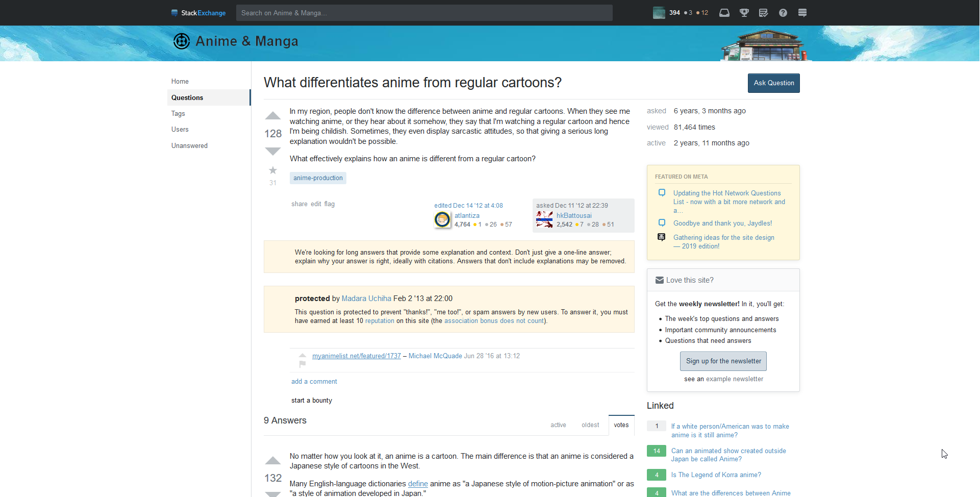Screen dimensions: 980x497
Task: Click the define link in the top answer
Action: pos(418,484)
